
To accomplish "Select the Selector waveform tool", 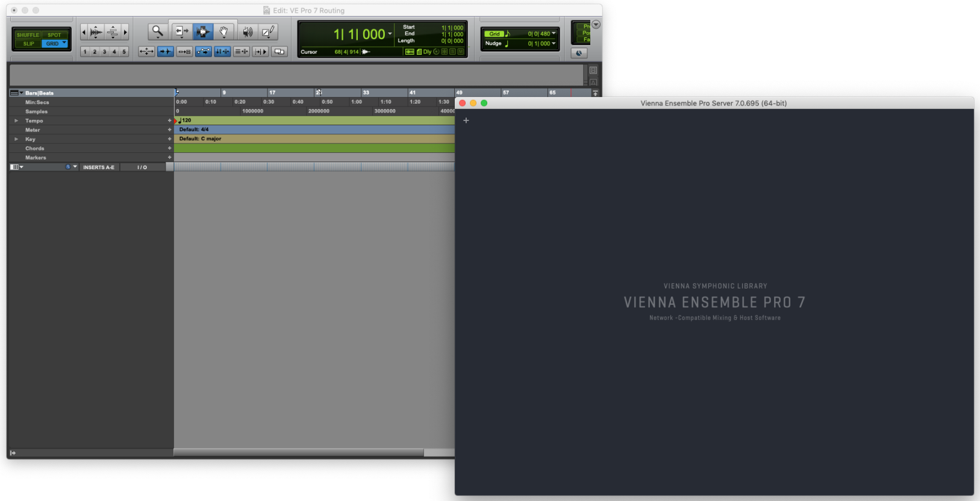I will click(203, 31).
